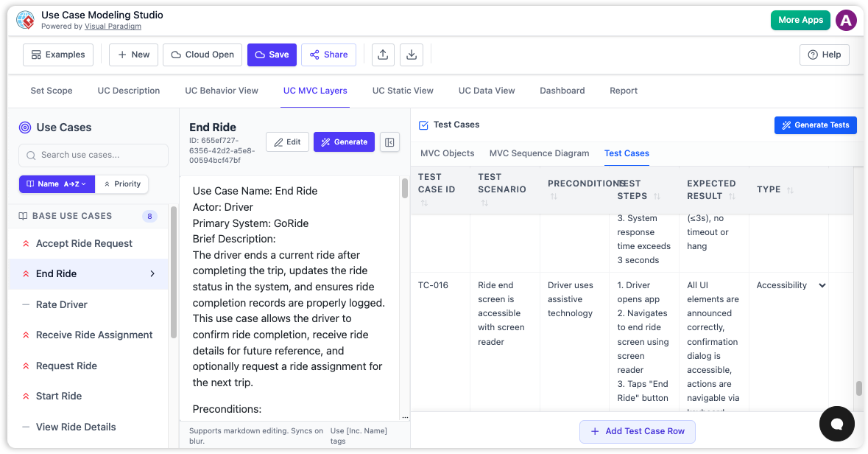The image size is (868, 454).
Task: Open the Name A→Z sort dropdown
Action: [57, 184]
